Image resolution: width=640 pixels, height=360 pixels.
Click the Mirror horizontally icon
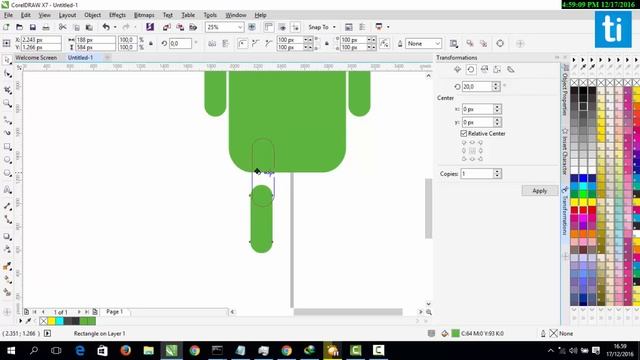click(x=212, y=44)
